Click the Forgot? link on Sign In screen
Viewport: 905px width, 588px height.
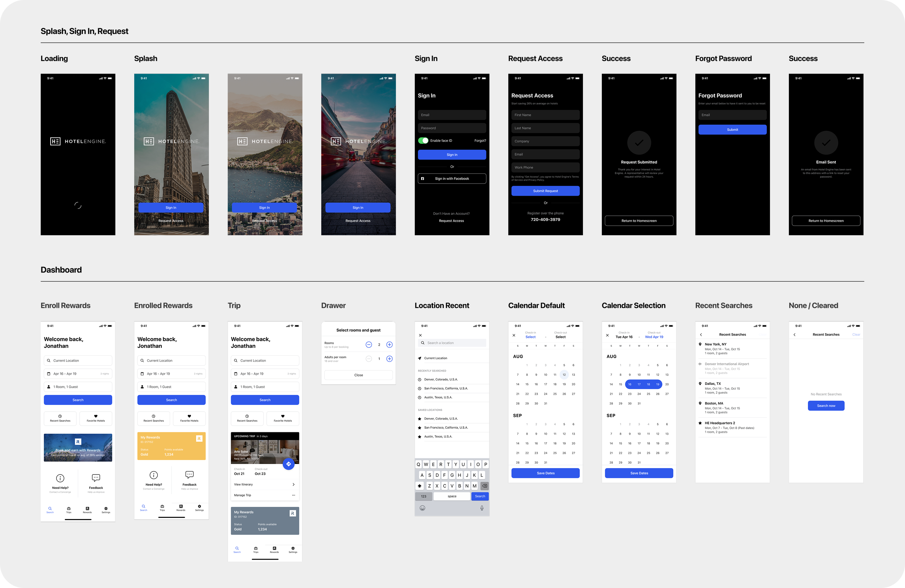click(480, 141)
